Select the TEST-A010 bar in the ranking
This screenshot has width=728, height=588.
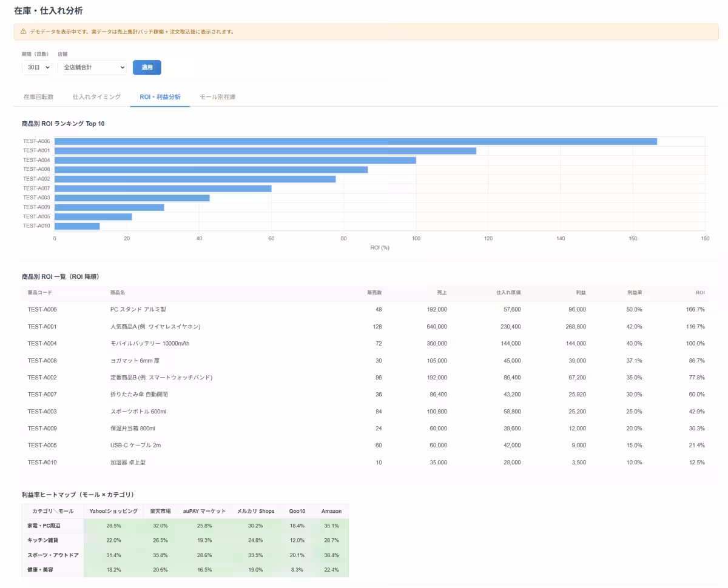[77, 226]
